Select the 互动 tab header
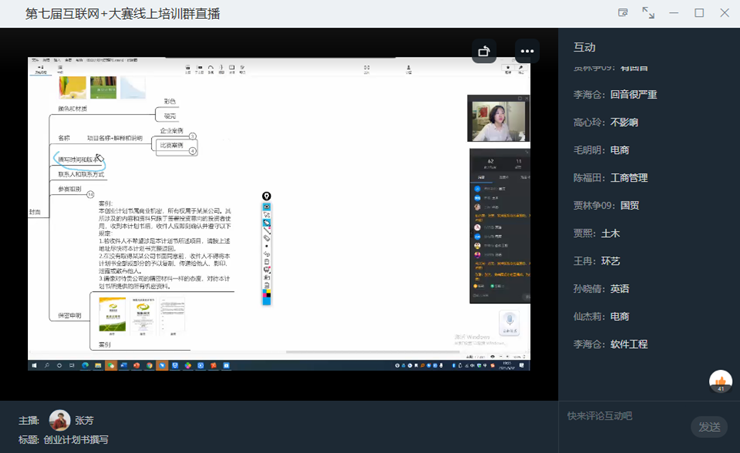 [585, 47]
